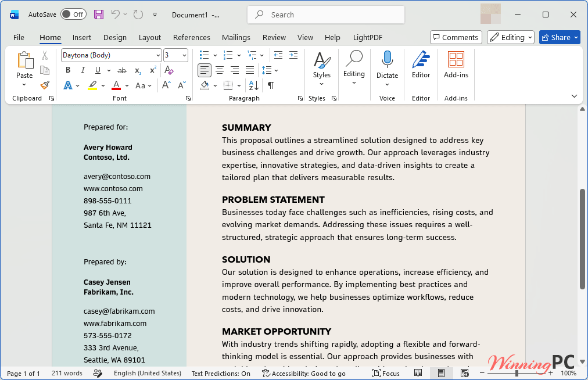Turn on the AutoSave toggle
The height and width of the screenshot is (380, 588).
pos(73,15)
